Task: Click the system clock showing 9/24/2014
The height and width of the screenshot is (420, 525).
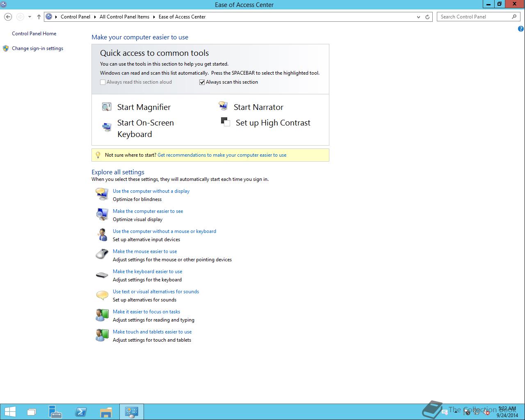Action: click(x=507, y=412)
